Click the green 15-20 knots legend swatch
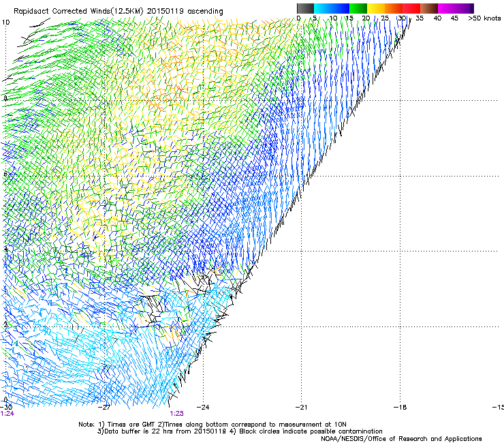Image resolution: width=504 pixels, height=443 pixels. (x=358, y=8)
